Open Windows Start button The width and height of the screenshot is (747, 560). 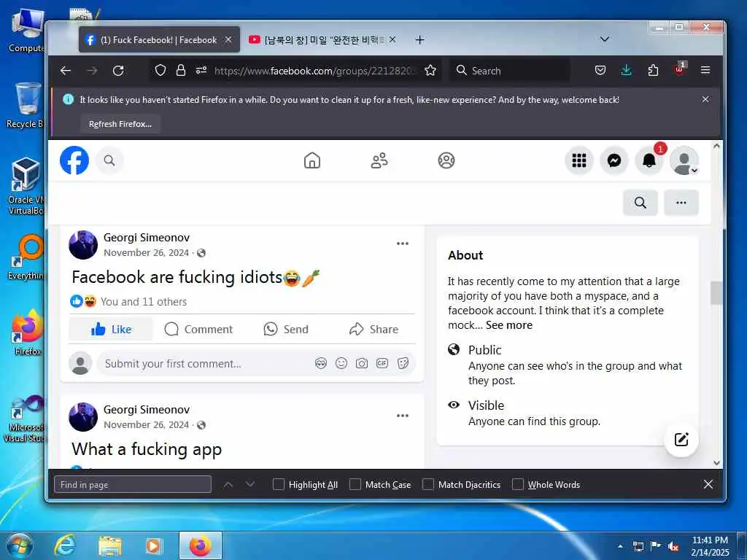click(x=19, y=545)
